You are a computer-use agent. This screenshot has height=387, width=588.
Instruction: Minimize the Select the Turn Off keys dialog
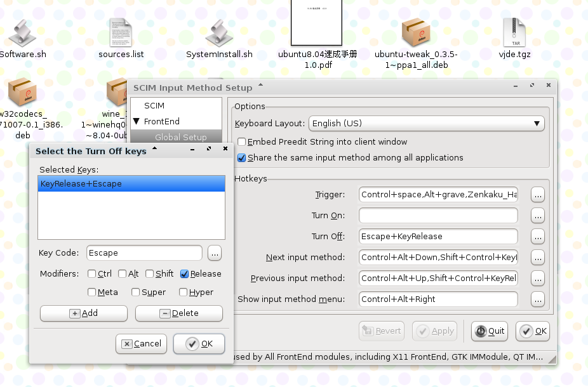(192, 150)
